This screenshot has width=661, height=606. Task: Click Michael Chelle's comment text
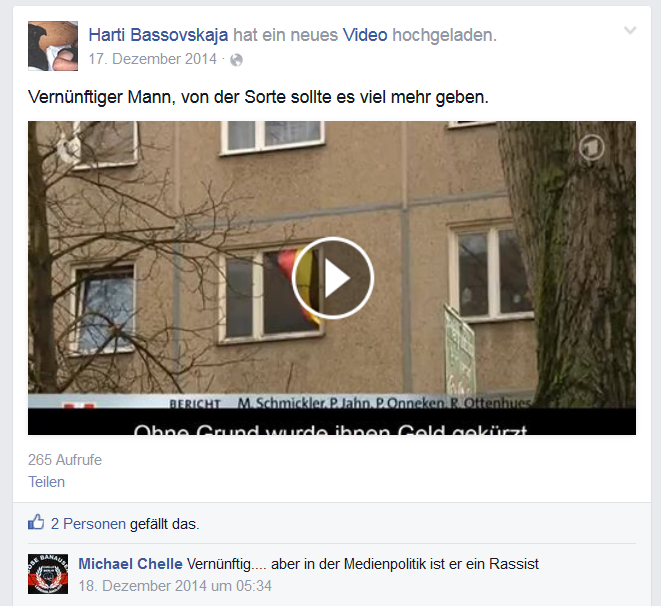[x=363, y=564]
